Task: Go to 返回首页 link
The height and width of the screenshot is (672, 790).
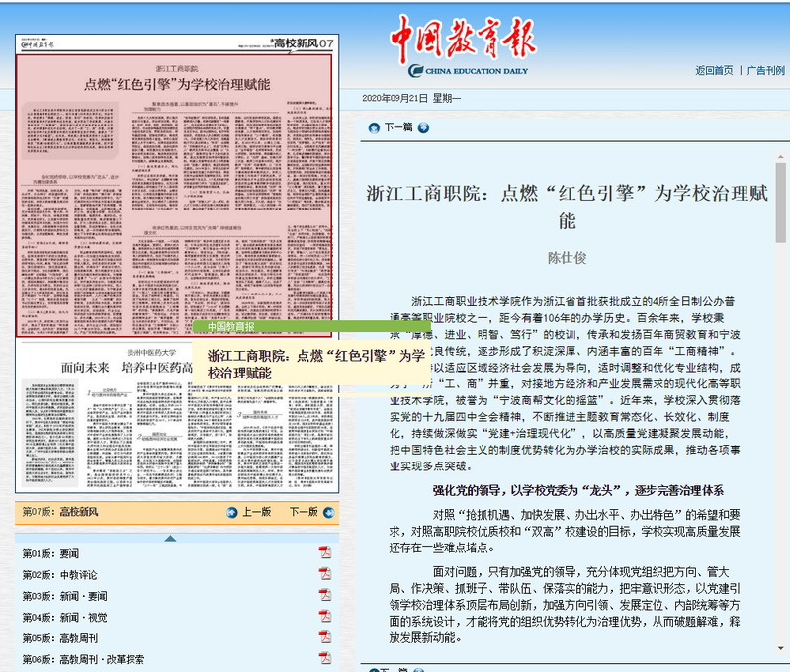Action: click(714, 70)
